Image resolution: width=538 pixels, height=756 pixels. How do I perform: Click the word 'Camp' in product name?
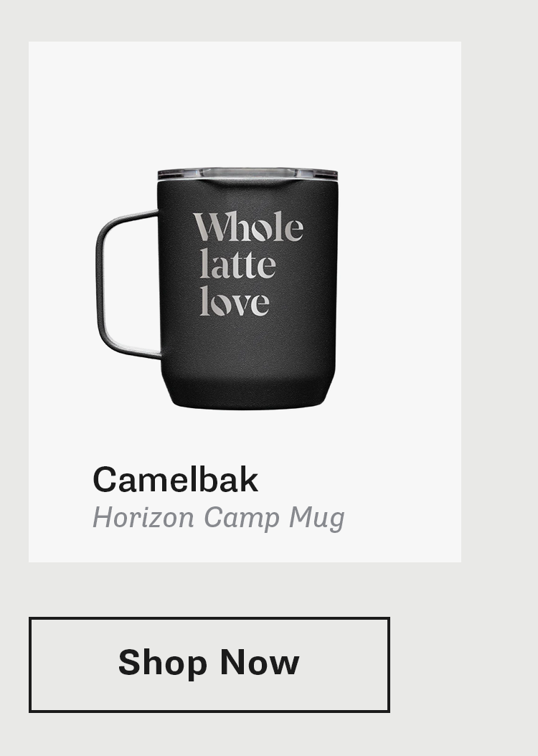242,519
